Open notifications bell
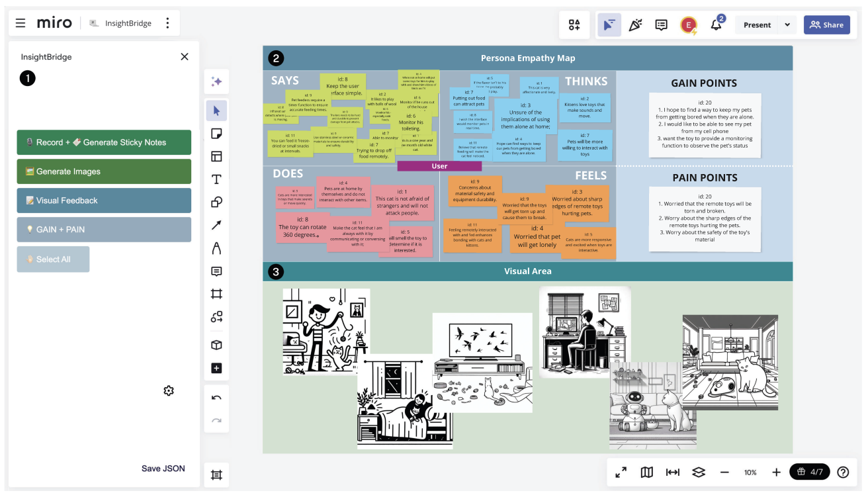 pos(716,25)
